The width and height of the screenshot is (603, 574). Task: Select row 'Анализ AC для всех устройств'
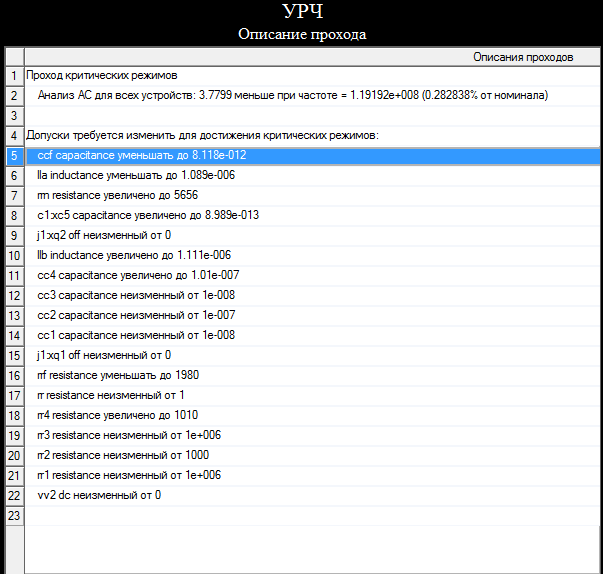pyautogui.click(x=312, y=95)
